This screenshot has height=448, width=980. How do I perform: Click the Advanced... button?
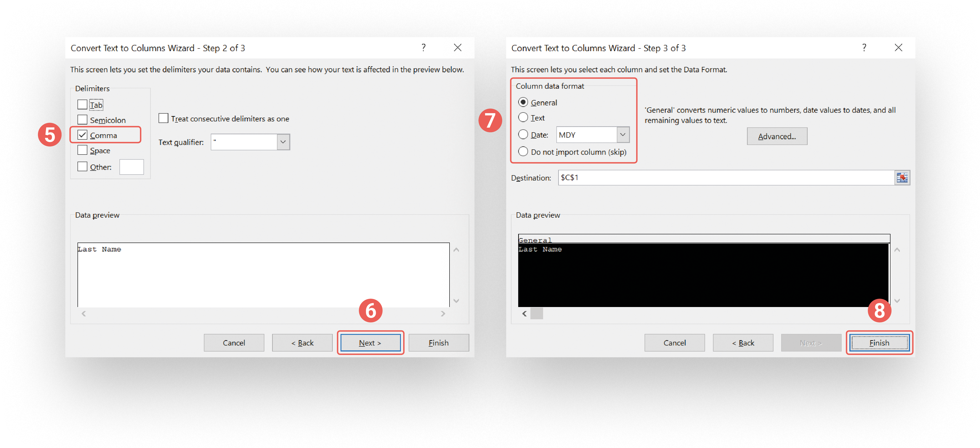777,136
